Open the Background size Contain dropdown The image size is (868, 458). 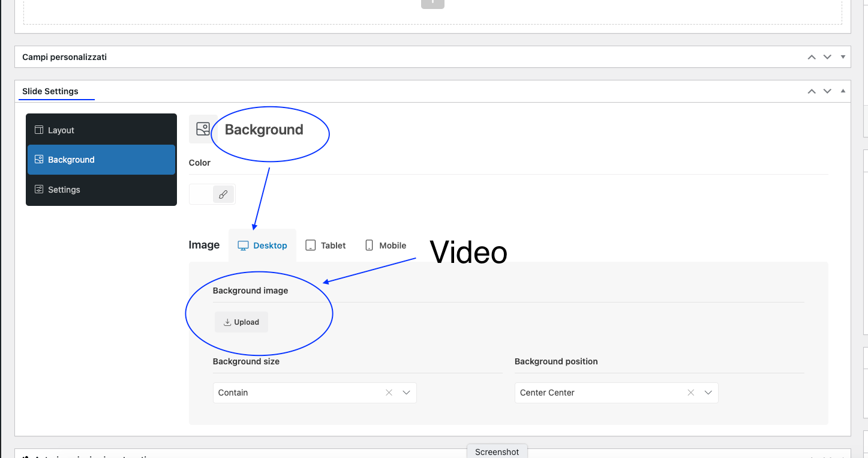tap(314, 393)
